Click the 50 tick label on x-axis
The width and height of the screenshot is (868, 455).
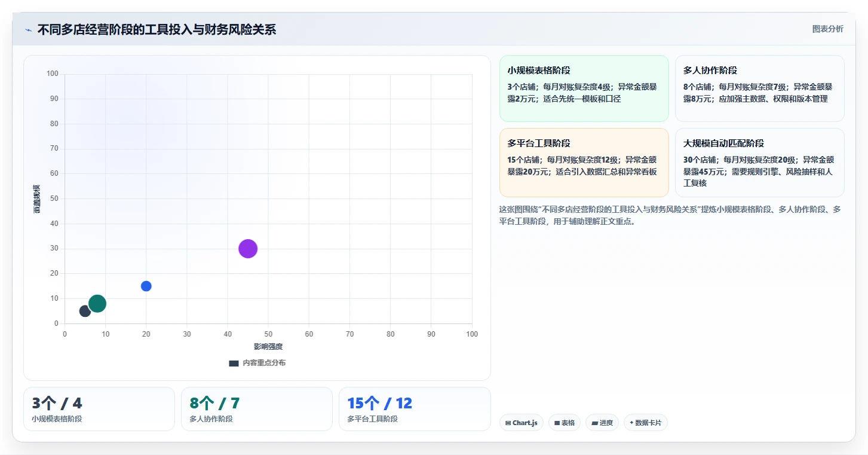coord(268,334)
